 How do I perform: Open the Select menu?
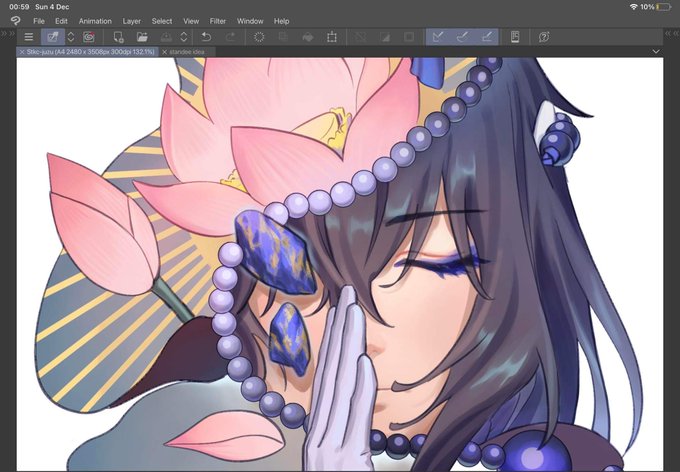pyautogui.click(x=162, y=21)
